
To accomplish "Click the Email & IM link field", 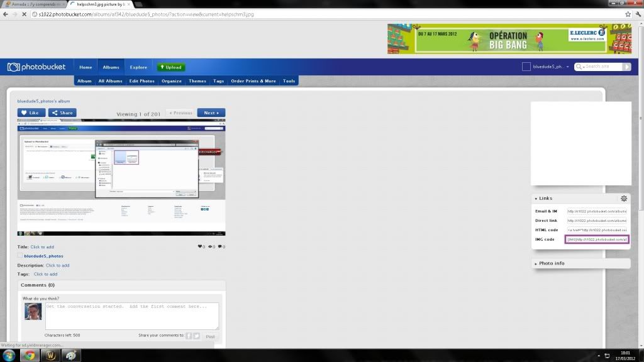I will (597, 211).
